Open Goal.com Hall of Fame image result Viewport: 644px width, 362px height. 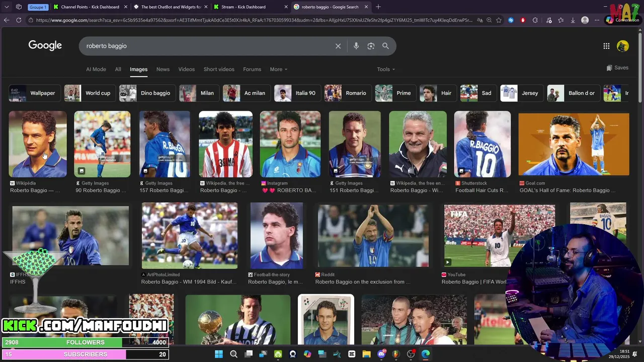click(x=574, y=144)
